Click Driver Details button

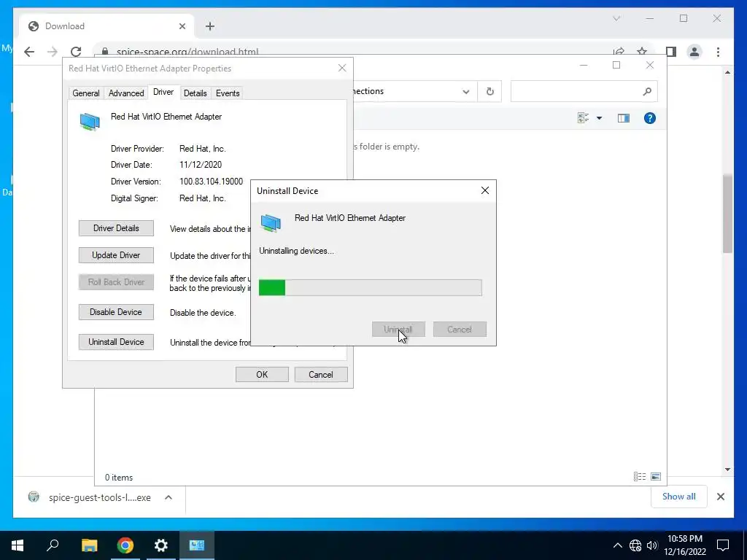coord(116,228)
